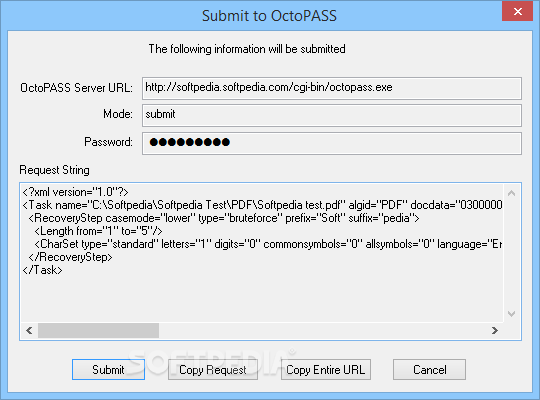This screenshot has height=400, width=540.
Task: Click the up arrow of vertical scrollbar
Action: (511, 193)
